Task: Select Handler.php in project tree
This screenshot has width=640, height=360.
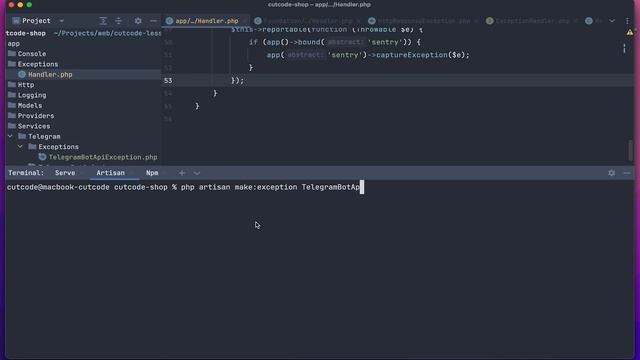Action: [x=50, y=75]
